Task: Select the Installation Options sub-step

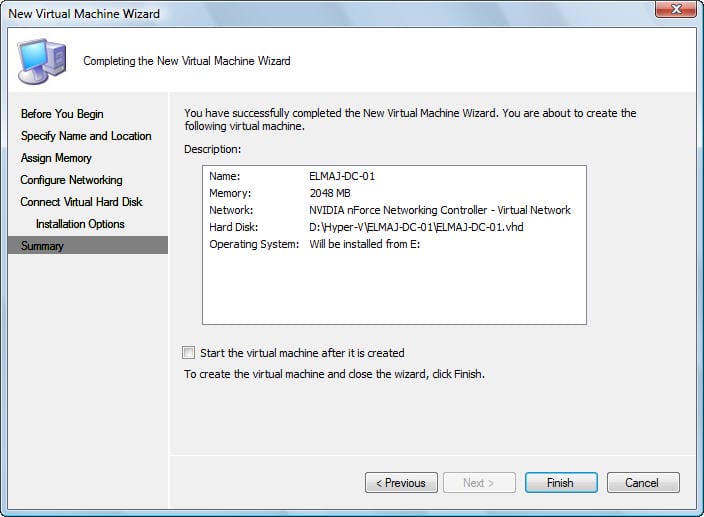Action: [x=80, y=224]
